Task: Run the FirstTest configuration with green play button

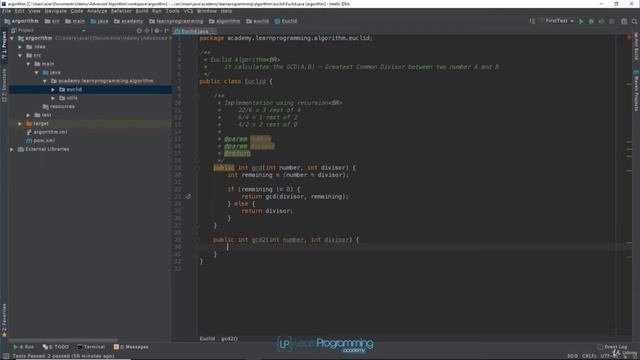Action: pos(581,21)
